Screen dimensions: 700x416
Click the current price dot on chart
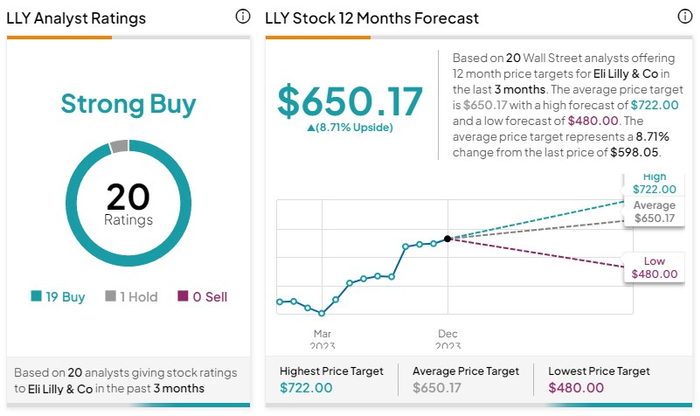447,238
